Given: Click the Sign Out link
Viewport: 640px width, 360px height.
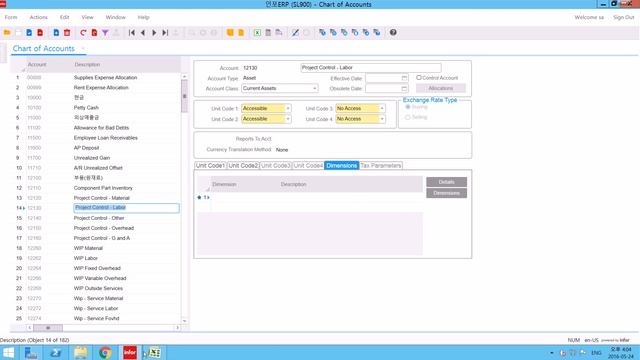Looking at the screenshot, I should [x=623, y=18].
